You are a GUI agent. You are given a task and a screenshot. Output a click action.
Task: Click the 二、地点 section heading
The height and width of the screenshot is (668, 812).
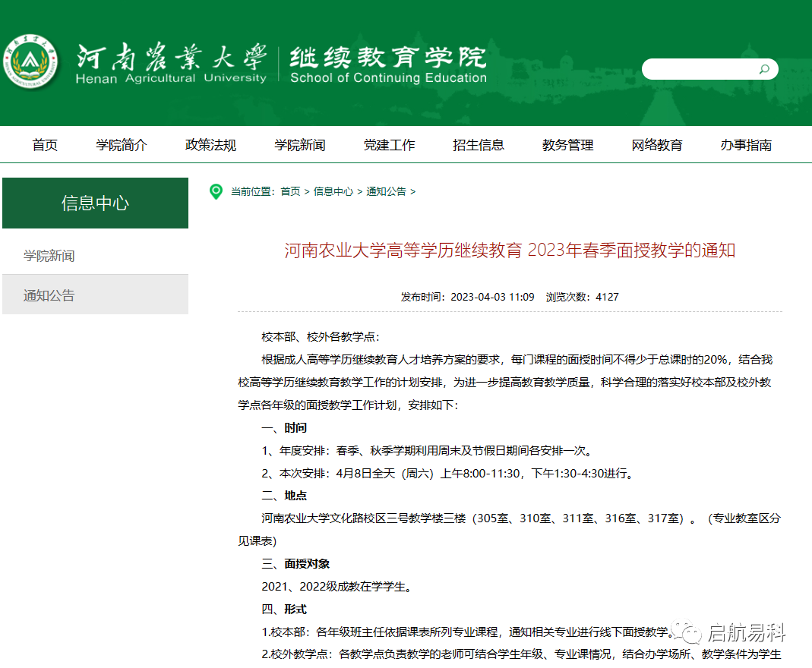[284, 496]
